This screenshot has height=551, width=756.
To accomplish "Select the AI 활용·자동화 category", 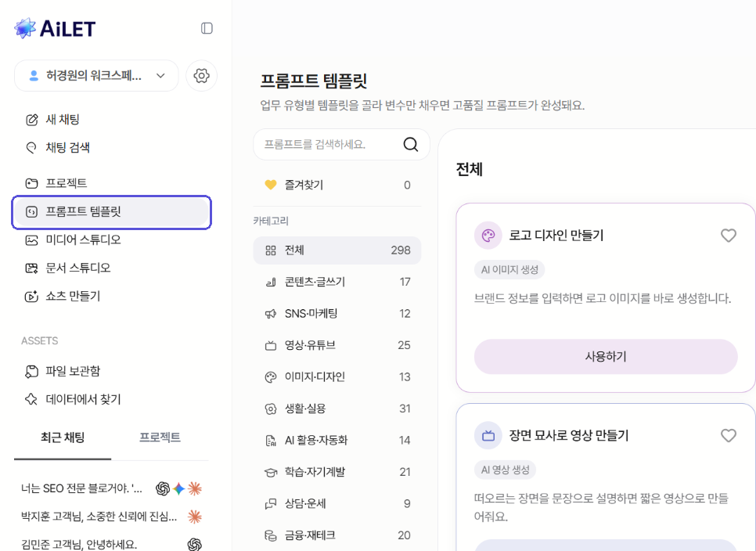I will (x=337, y=441).
